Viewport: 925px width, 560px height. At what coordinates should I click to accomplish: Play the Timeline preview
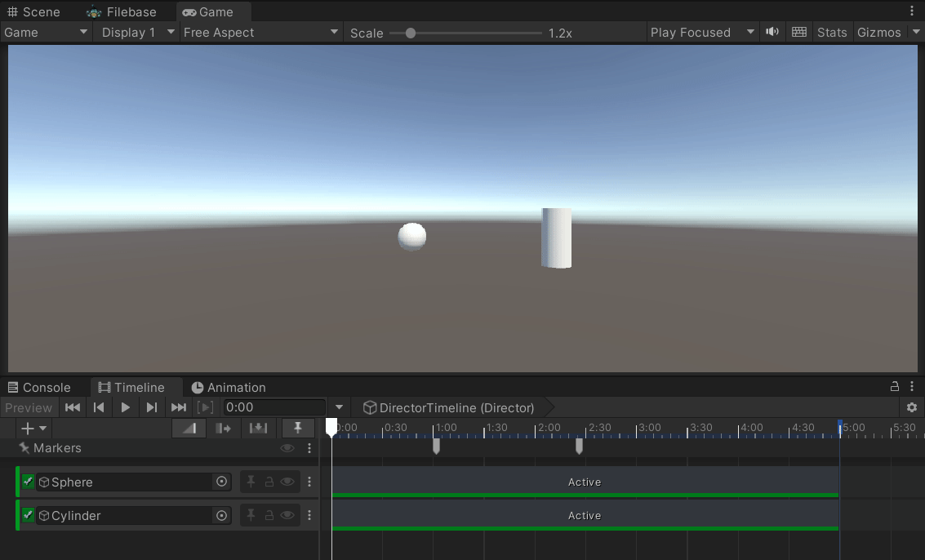tap(125, 407)
